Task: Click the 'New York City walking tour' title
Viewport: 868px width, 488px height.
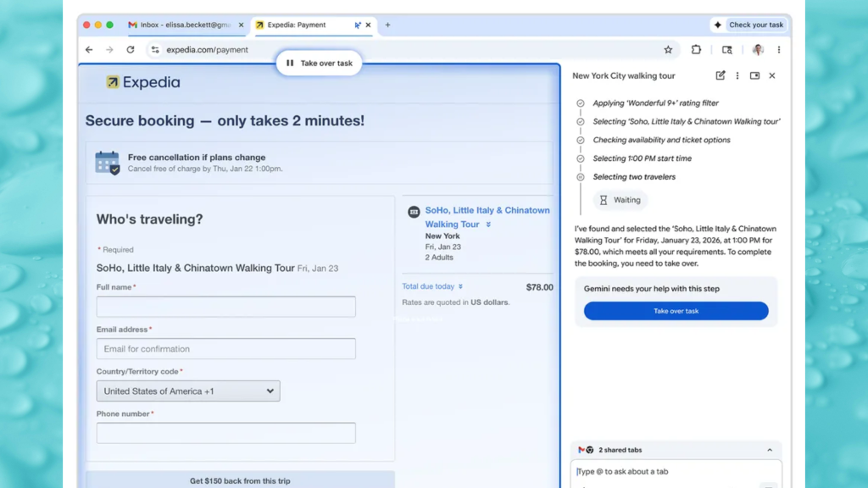Action: pyautogui.click(x=623, y=75)
